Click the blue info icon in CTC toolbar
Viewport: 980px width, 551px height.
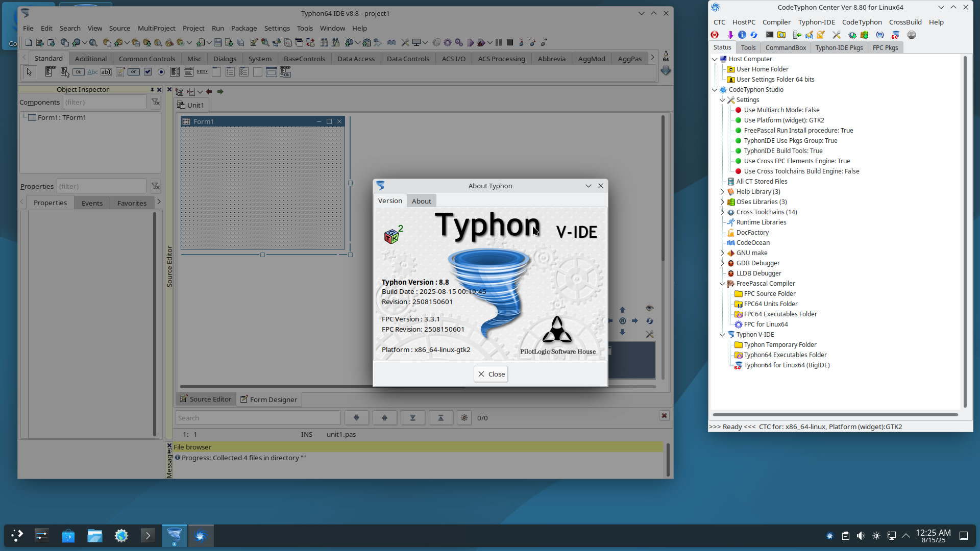pos(742,35)
